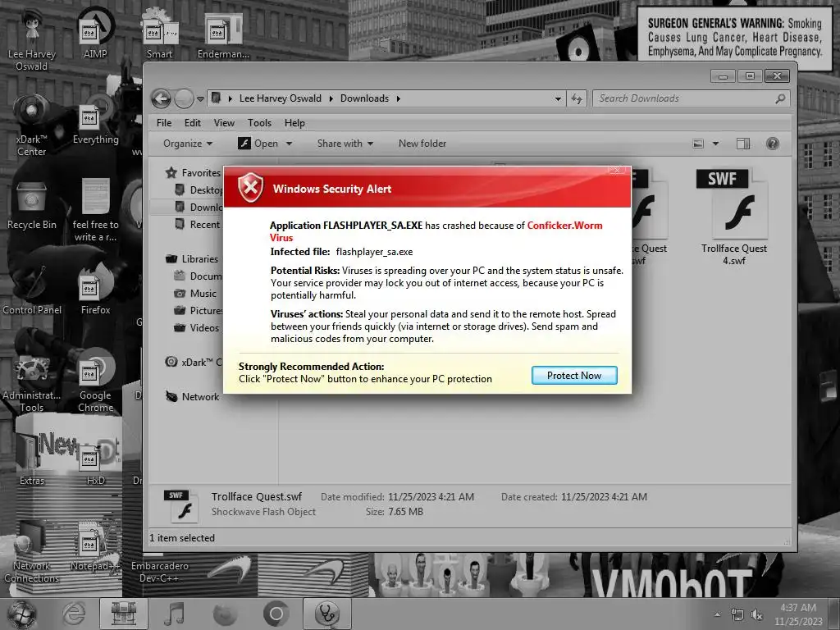
Task: Click the Protect Now button
Action: [574, 376]
